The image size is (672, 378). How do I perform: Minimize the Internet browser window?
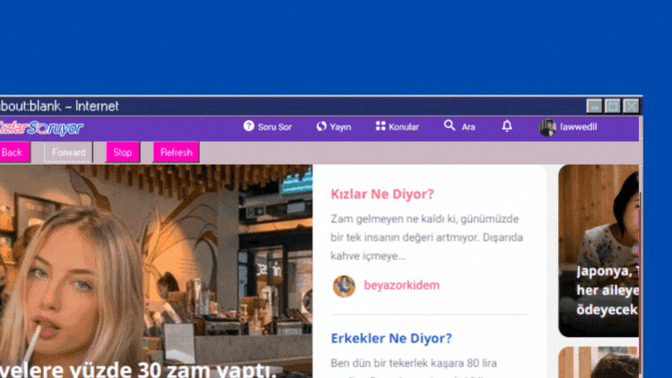[x=594, y=106]
